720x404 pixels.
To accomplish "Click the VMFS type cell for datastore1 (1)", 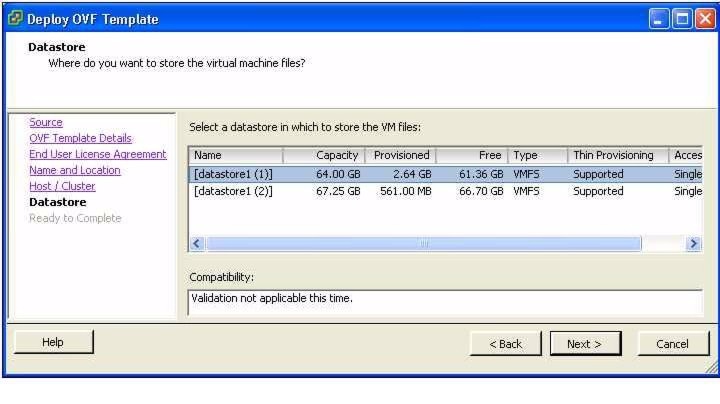I will tap(526, 174).
